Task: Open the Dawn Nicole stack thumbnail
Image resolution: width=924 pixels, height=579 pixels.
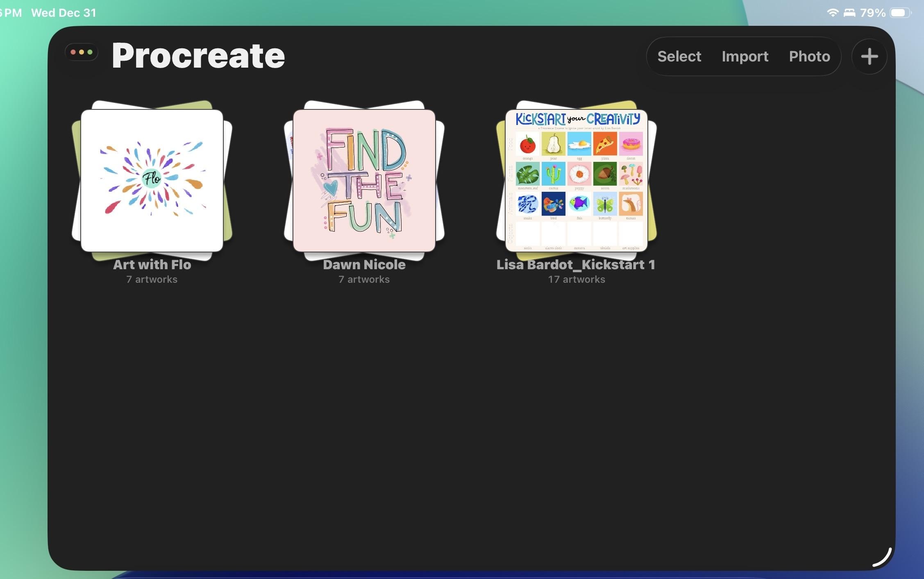Action: tap(364, 181)
